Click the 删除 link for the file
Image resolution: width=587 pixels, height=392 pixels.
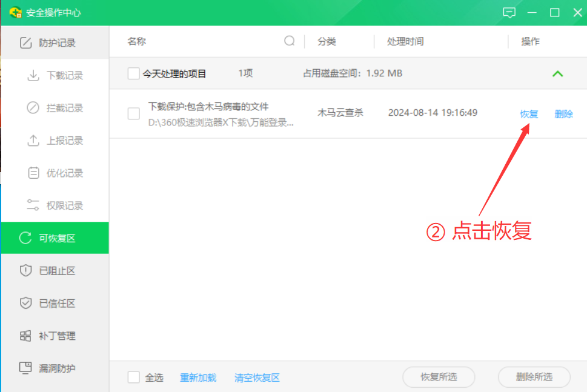point(563,114)
